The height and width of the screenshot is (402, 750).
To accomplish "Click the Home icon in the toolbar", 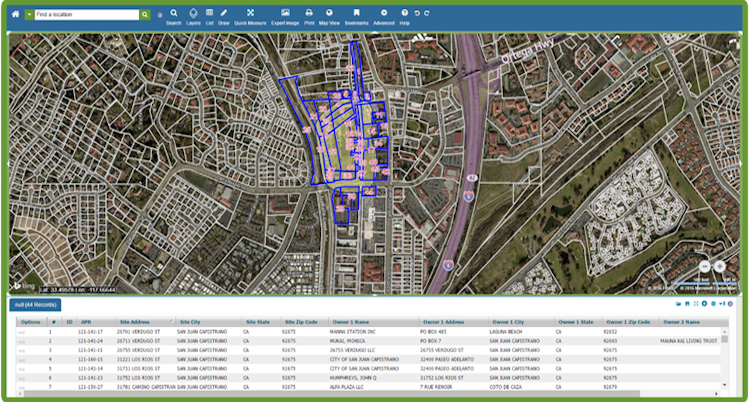I will click(x=15, y=15).
